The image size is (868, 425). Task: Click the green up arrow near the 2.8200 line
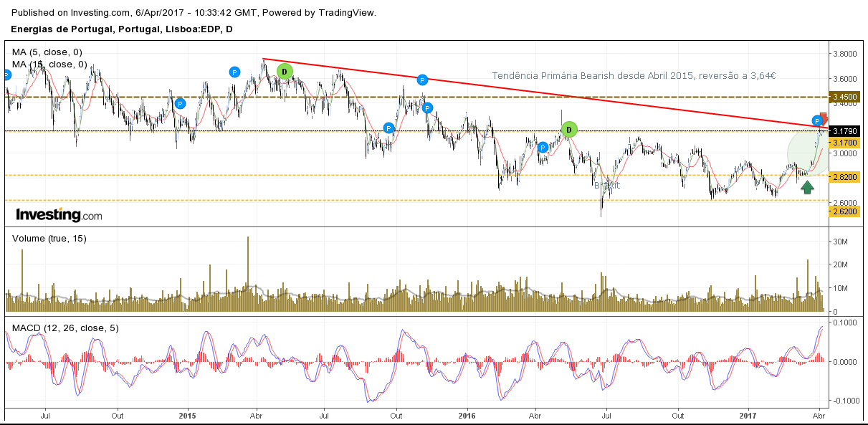(x=807, y=188)
